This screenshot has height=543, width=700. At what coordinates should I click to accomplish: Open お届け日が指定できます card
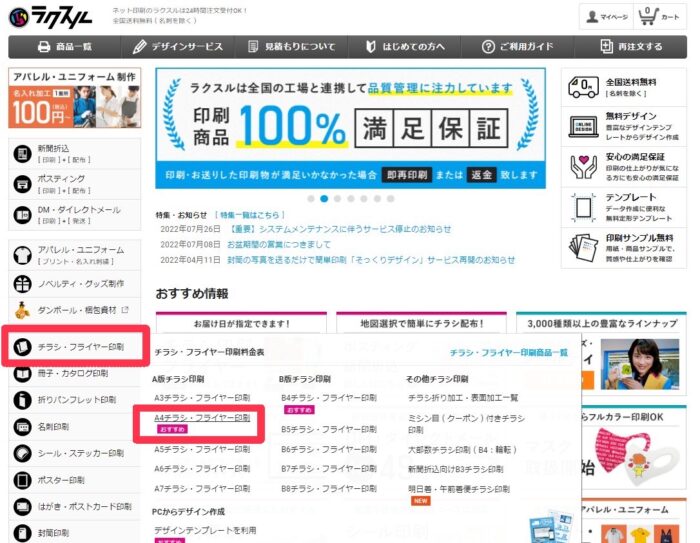tap(242, 323)
